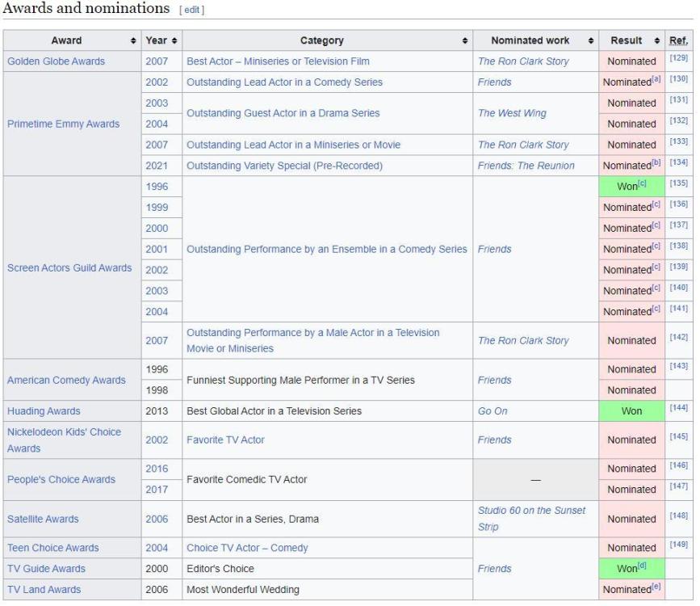This screenshot has height=606, width=700.
Task: Sort table by Year column
Action: pyautogui.click(x=174, y=41)
